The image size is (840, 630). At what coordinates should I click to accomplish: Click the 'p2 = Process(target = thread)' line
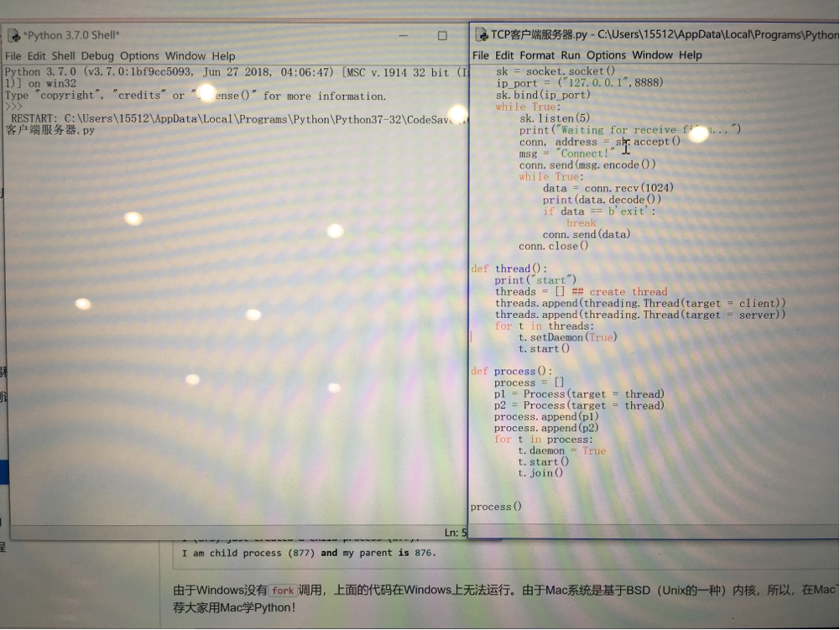tap(579, 405)
